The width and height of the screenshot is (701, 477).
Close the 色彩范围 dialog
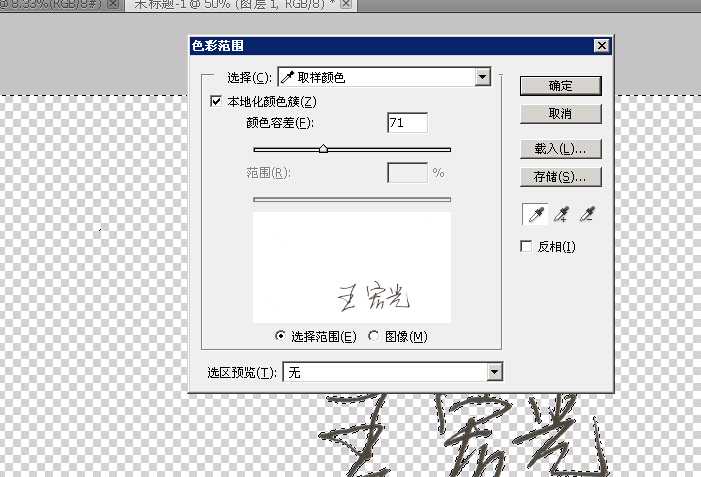(602, 46)
